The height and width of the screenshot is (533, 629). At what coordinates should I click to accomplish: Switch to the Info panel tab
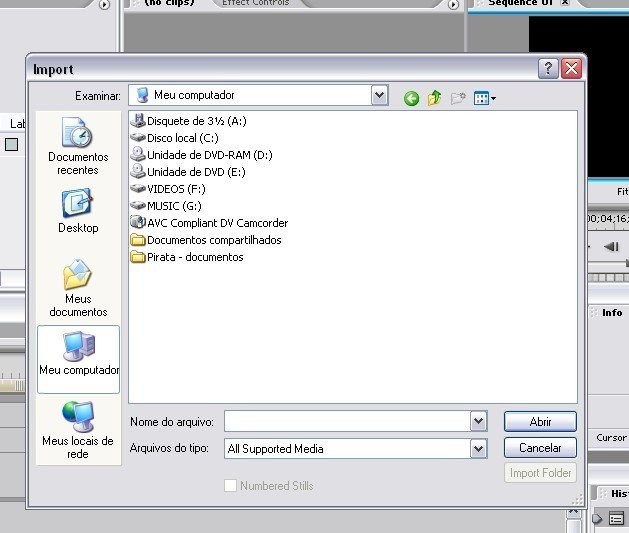[x=611, y=313]
